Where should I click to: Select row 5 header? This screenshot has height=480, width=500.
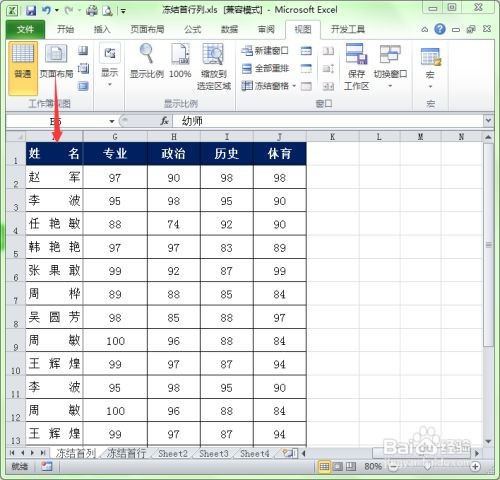(x=16, y=247)
